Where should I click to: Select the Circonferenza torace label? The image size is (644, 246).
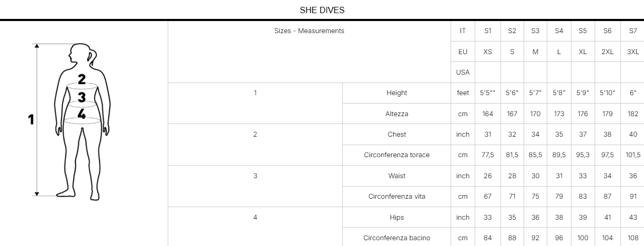coord(396,155)
